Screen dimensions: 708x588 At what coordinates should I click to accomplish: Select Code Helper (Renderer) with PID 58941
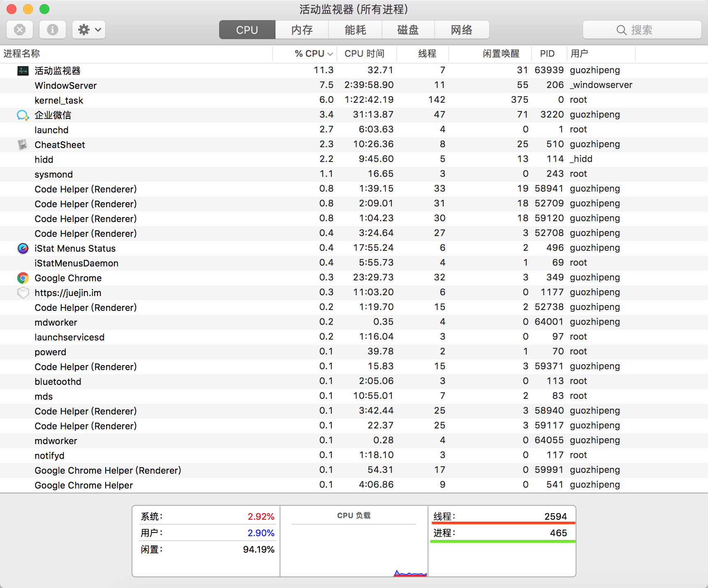(x=354, y=189)
